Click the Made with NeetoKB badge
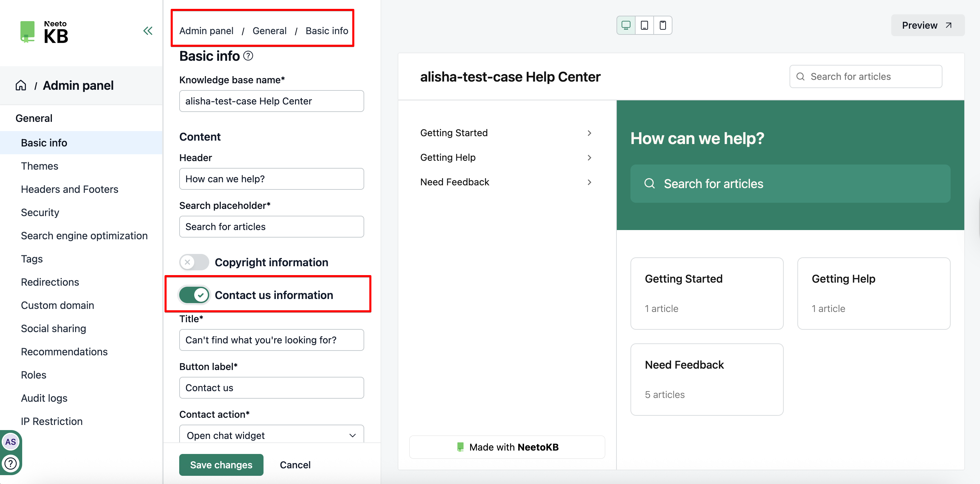Screen dimensions: 980x484 (x=507, y=447)
